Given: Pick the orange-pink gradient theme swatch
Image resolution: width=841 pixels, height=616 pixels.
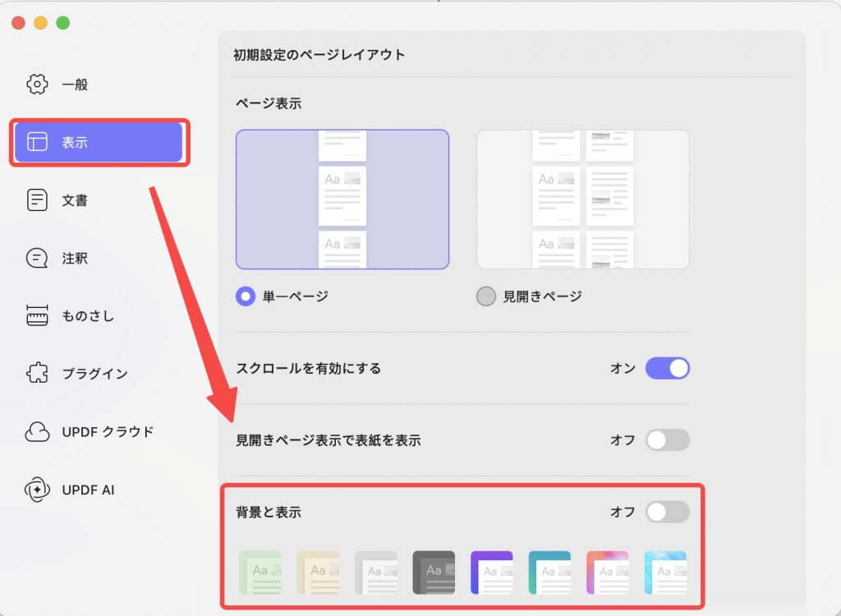Looking at the screenshot, I should pyautogui.click(x=608, y=572).
